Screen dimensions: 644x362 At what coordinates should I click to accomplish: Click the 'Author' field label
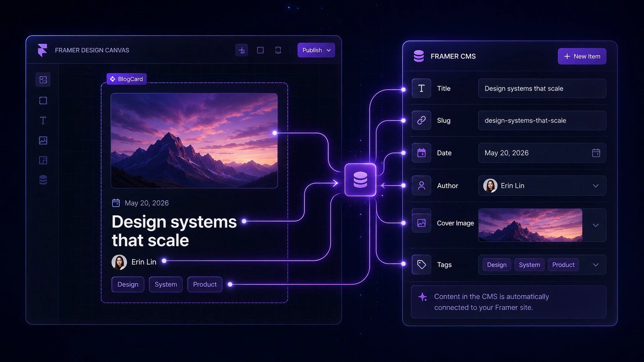click(448, 186)
